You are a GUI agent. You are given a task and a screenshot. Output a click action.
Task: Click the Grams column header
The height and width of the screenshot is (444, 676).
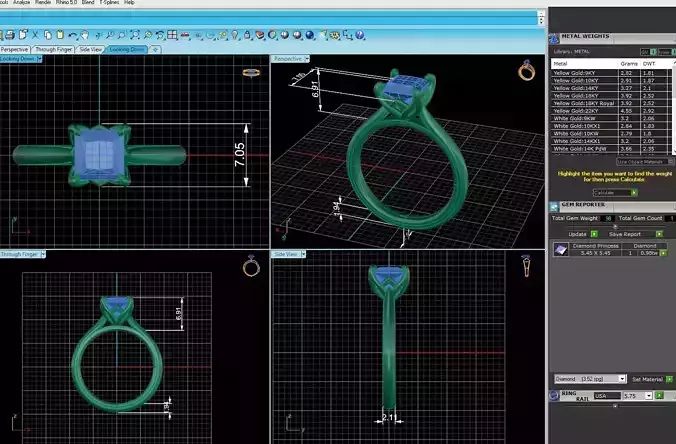tap(629, 64)
